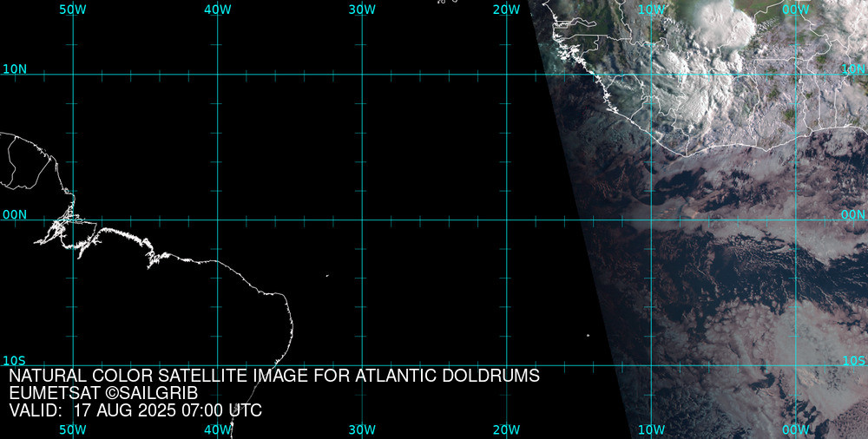Click the 10S latitude label on the left side
The image size is (868, 439).
(15, 361)
